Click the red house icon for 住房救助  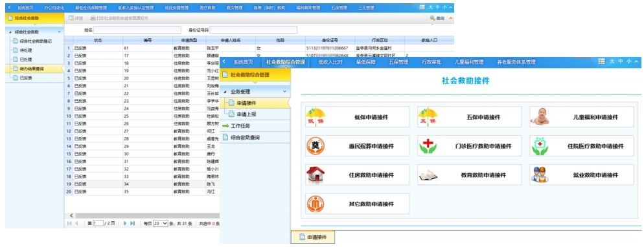[x=316, y=175]
